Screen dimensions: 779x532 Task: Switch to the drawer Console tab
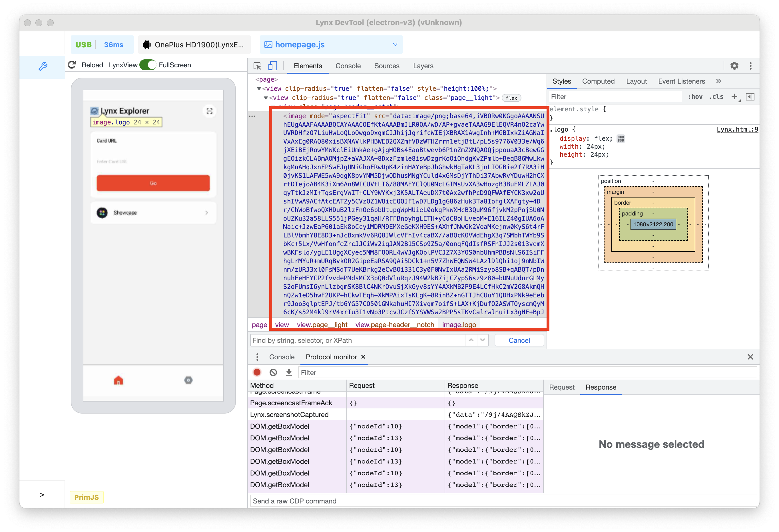pyautogui.click(x=282, y=357)
